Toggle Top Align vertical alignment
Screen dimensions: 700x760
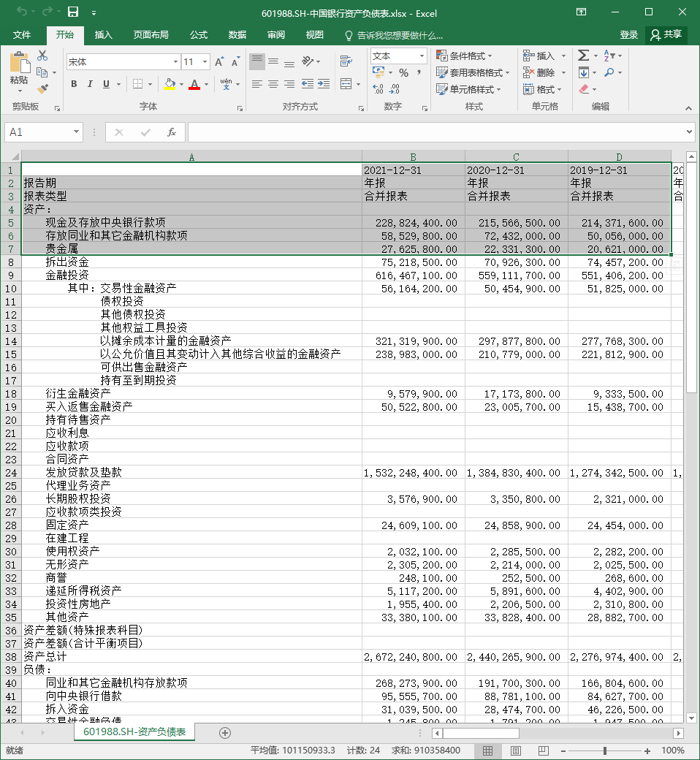257,61
